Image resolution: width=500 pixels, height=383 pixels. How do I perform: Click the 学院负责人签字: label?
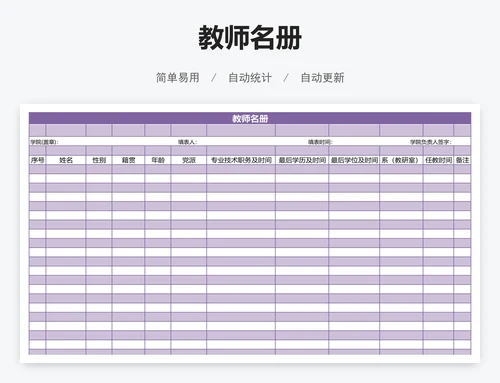(x=431, y=142)
